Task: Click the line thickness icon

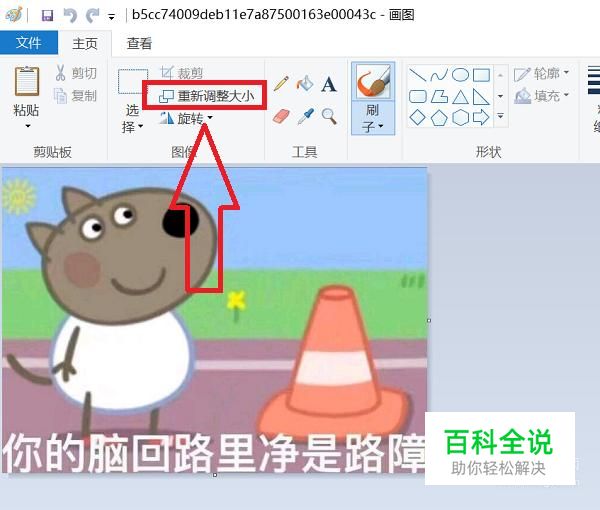Action: coord(593,80)
